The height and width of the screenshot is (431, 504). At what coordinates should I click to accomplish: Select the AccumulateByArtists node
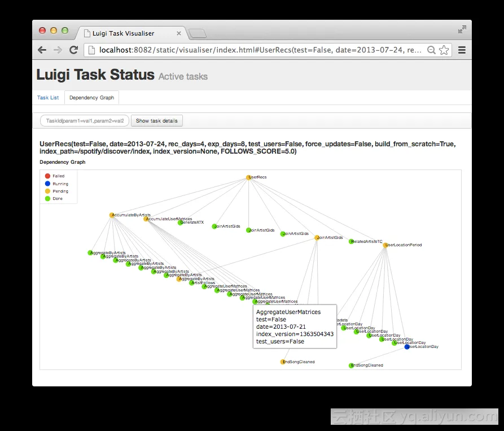coord(111,215)
